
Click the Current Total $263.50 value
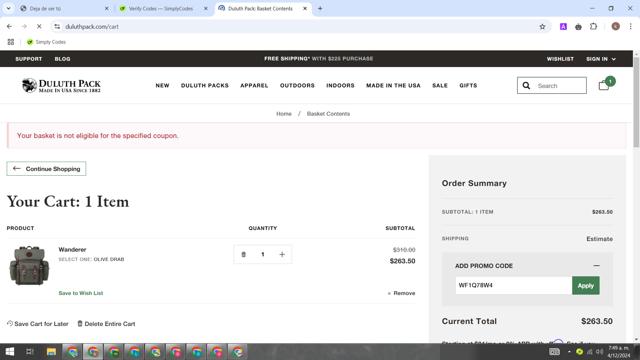coord(597,321)
